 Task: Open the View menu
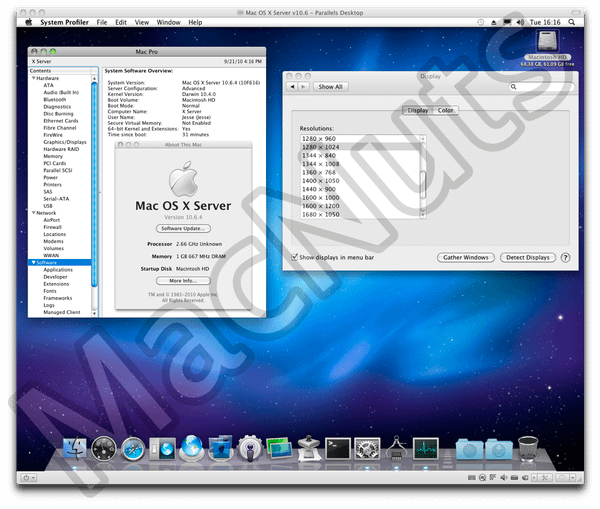coord(142,22)
